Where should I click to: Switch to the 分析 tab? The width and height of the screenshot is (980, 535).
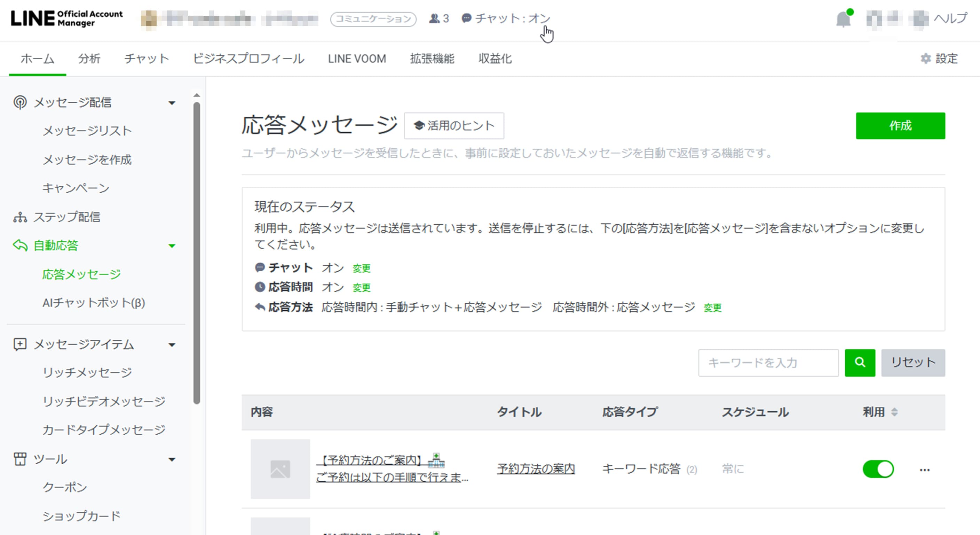(x=89, y=59)
